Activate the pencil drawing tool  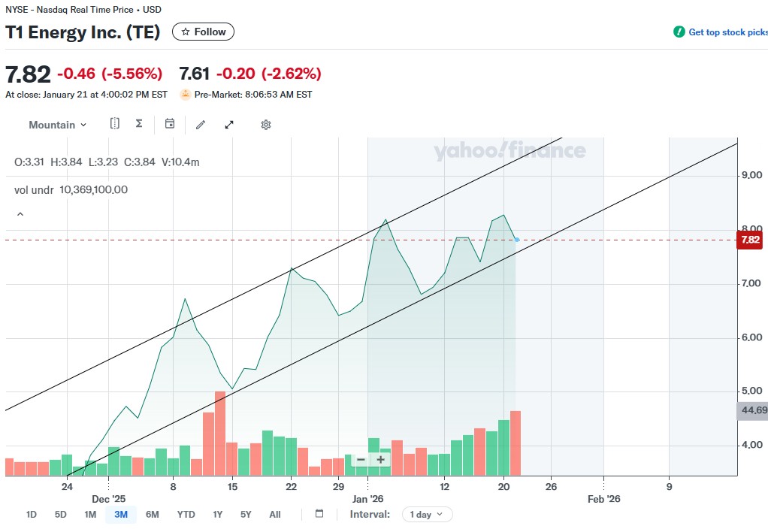click(201, 125)
